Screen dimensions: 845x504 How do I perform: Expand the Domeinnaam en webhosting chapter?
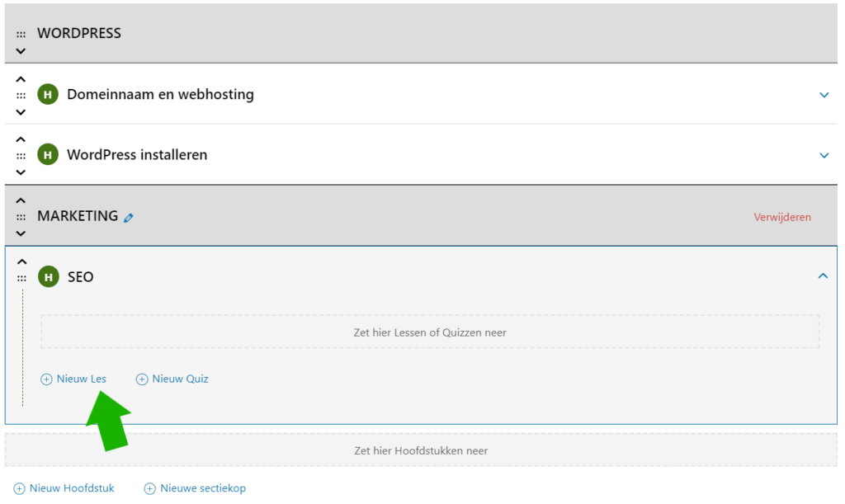(x=823, y=95)
